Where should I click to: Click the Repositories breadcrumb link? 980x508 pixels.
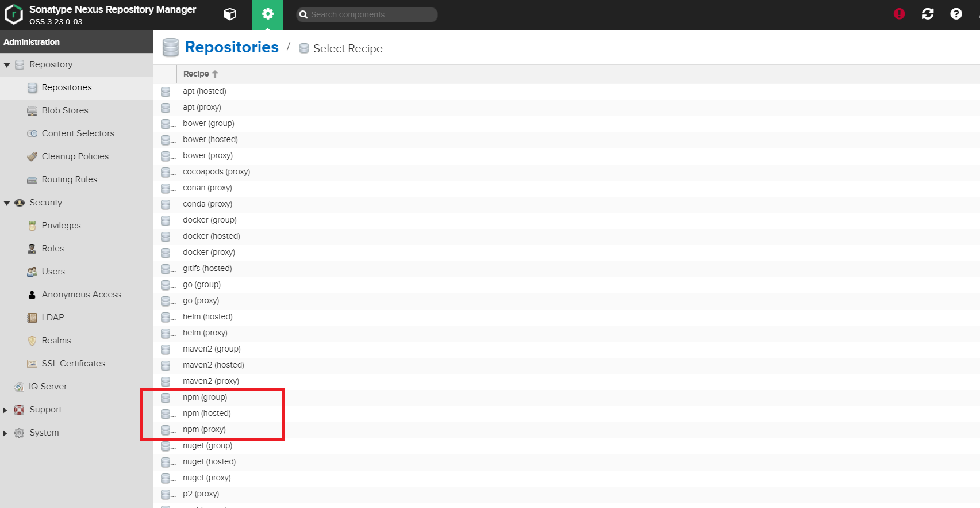[x=231, y=47]
